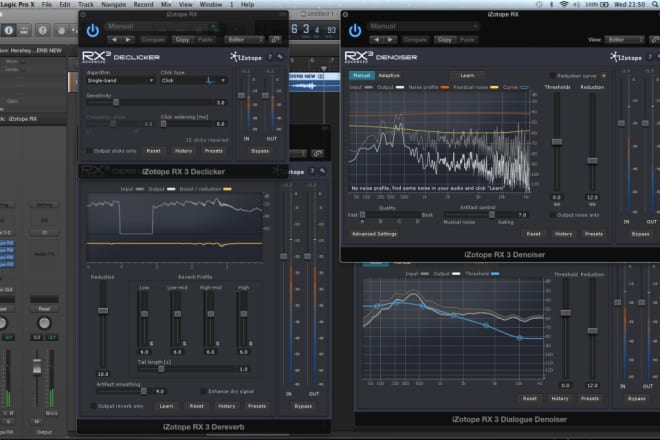Click the volume icon in menu bar

tap(576, 5)
